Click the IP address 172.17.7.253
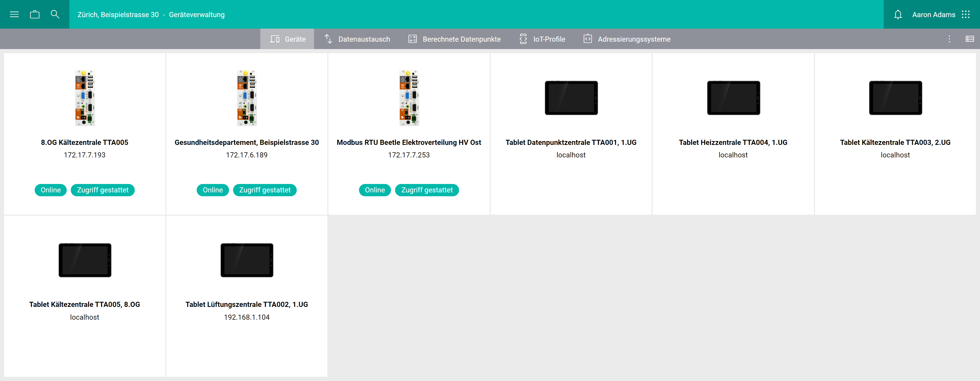 click(409, 155)
